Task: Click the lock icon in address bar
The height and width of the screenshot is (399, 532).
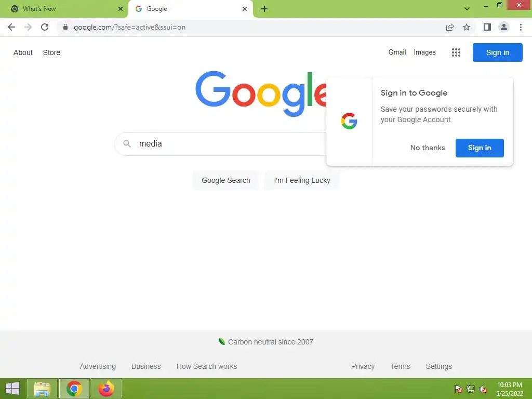Action: pyautogui.click(x=65, y=27)
